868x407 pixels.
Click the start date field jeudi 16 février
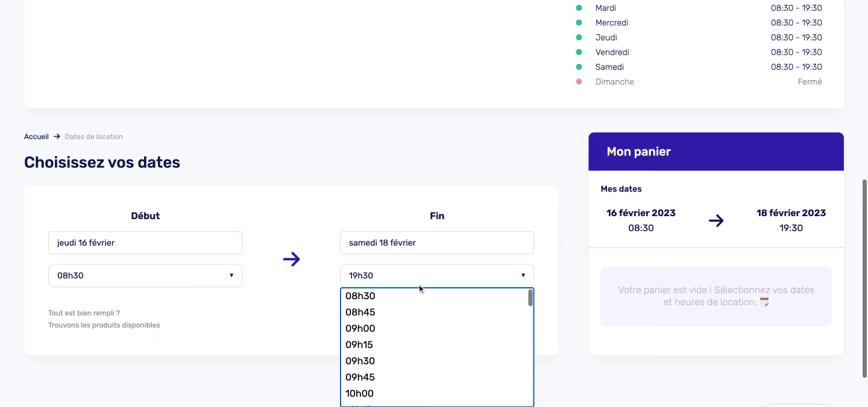pos(145,243)
